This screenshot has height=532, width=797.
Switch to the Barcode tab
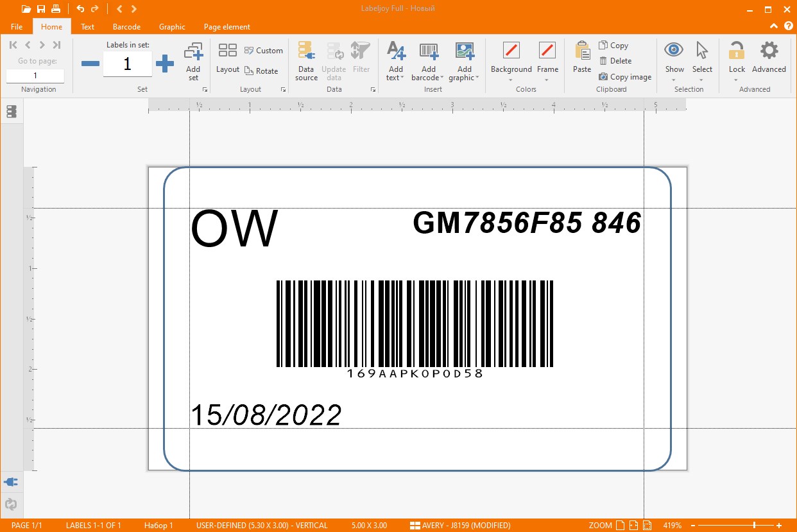126,27
